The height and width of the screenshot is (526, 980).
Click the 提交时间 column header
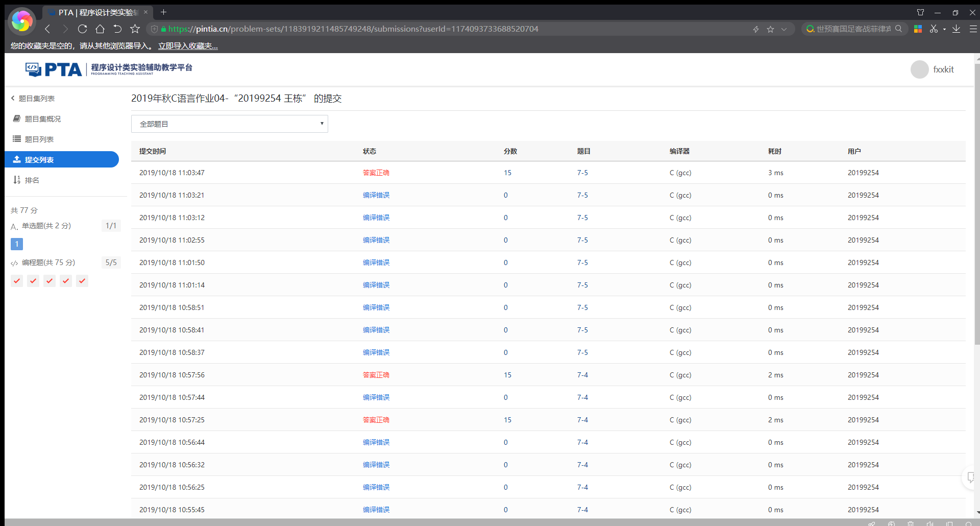pyautogui.click(x=152, y=151)
